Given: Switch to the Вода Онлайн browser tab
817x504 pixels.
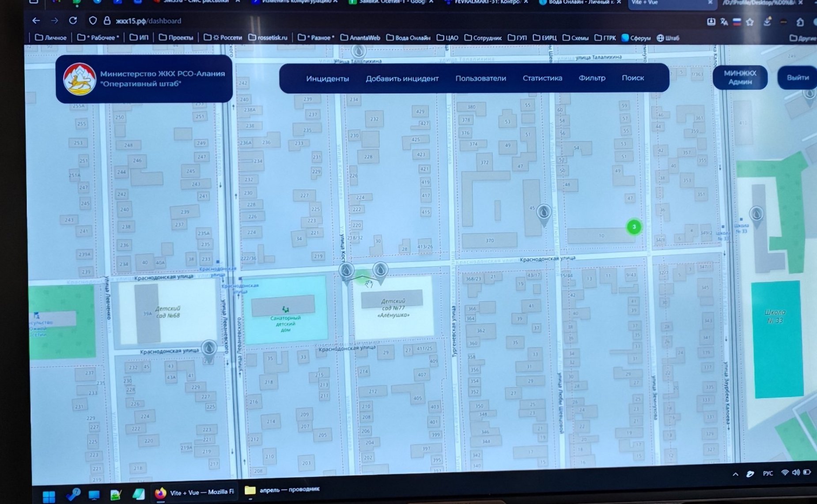Looking at the screenshot, I should click(576, 2).
